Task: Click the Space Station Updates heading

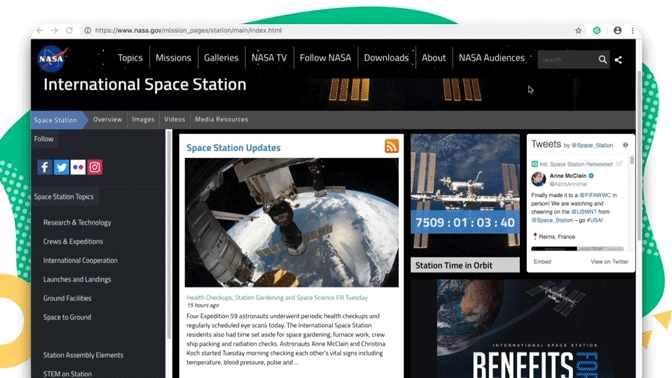Action: coord(234,148)
